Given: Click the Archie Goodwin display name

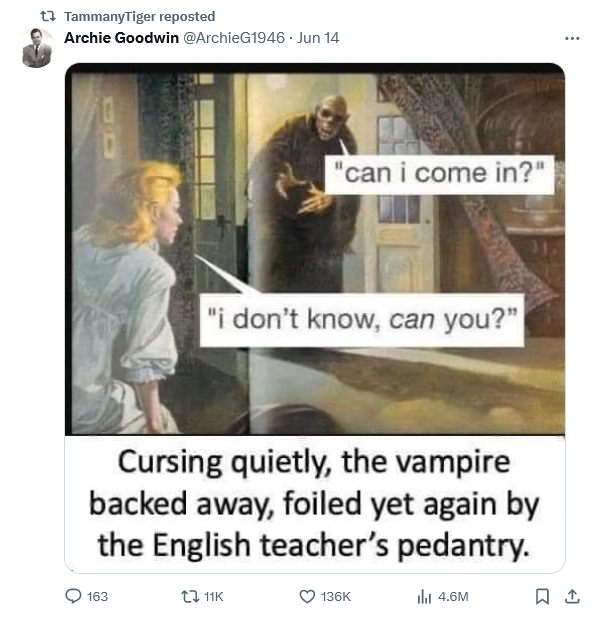Looking at the screenshot, I should coord(121,38).
